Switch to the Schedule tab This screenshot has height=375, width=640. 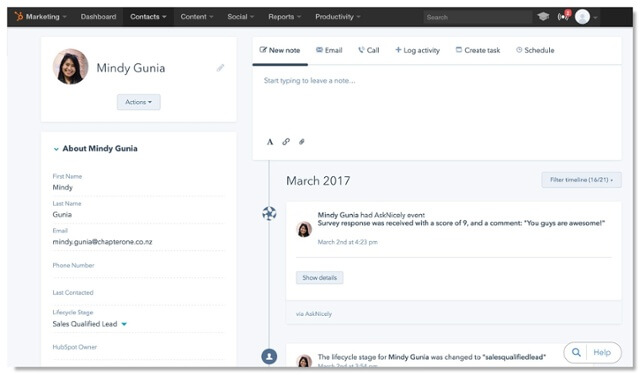535,50
